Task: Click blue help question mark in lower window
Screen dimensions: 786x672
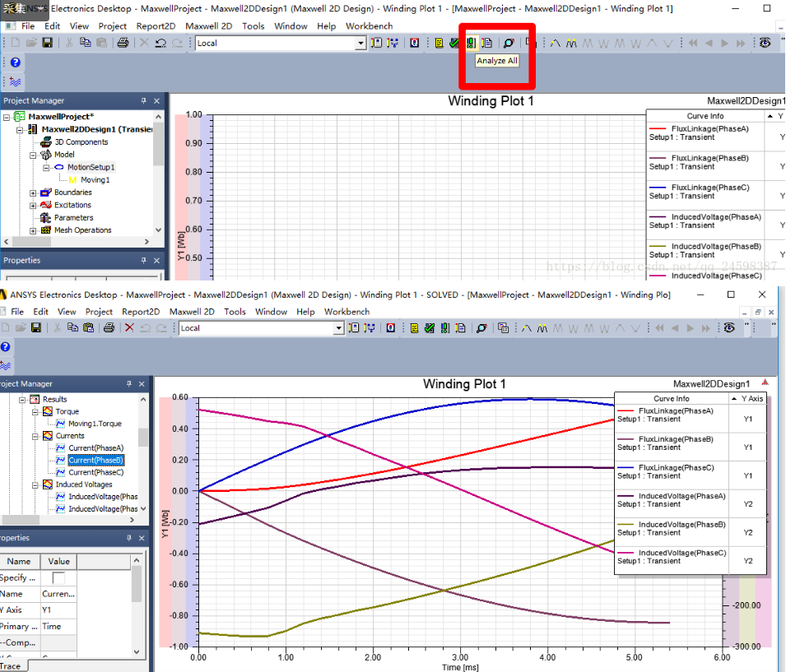Action: 5,347
